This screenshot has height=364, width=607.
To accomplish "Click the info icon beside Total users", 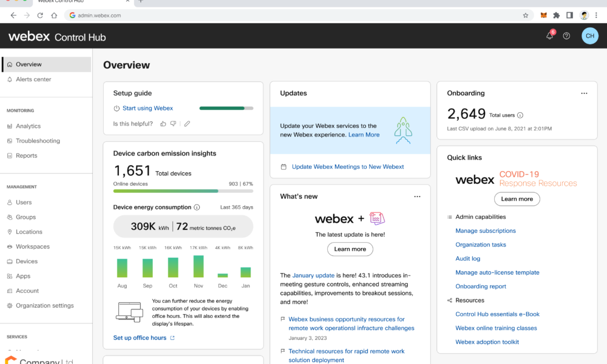I will click(x=520, y=115).
